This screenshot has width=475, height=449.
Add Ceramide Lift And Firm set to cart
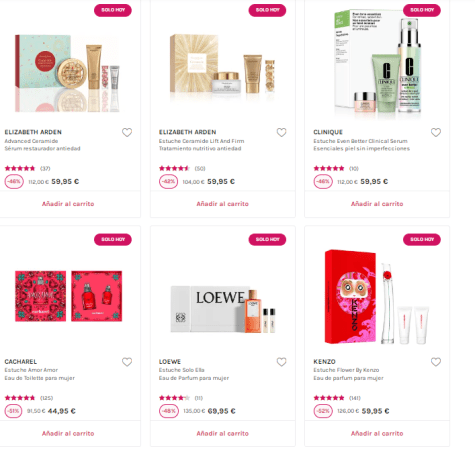point(222,204)
